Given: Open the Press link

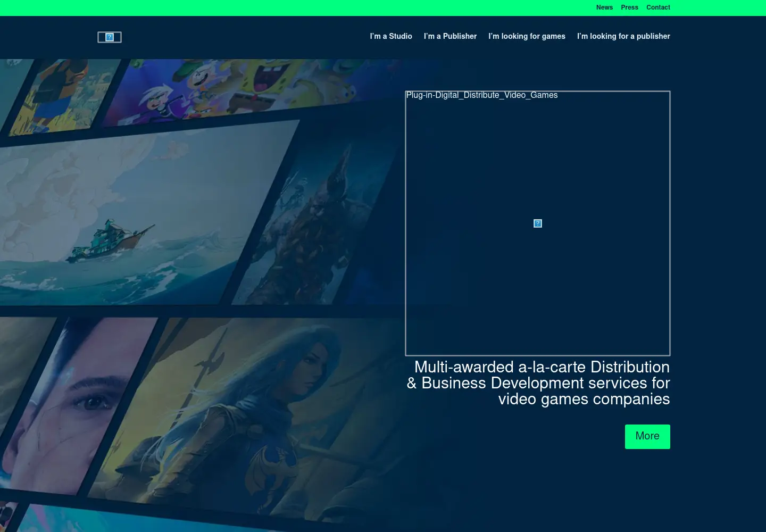Looking at the screenshot, I should (x=629, y=7).
